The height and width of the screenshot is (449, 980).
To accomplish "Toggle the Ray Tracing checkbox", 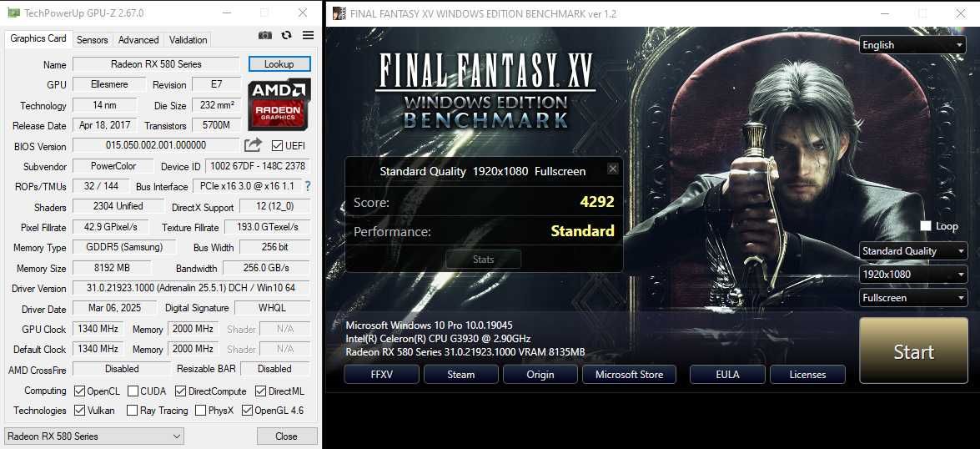I will coord(132,411).
